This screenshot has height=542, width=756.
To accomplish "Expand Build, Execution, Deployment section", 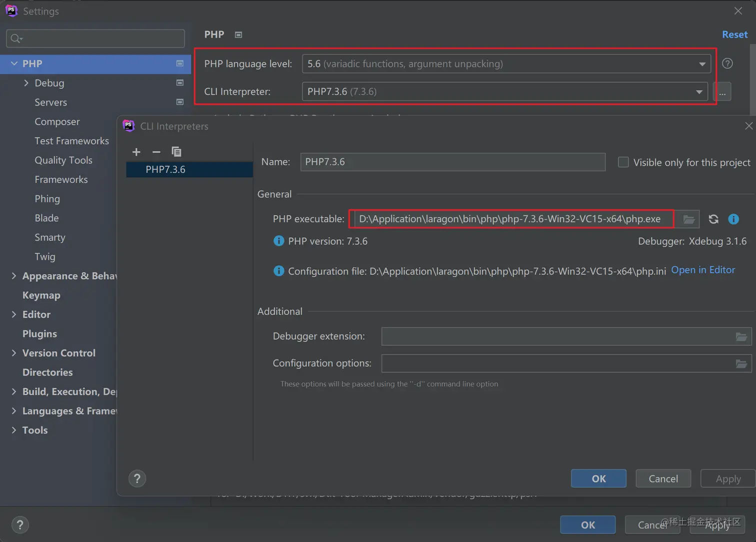I will pos(14,391).
